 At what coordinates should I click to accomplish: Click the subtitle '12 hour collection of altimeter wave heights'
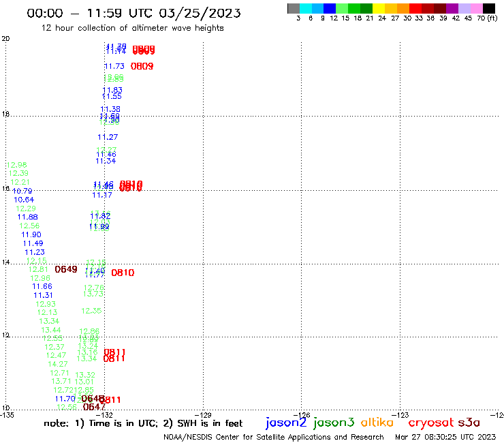coord(132,28)
